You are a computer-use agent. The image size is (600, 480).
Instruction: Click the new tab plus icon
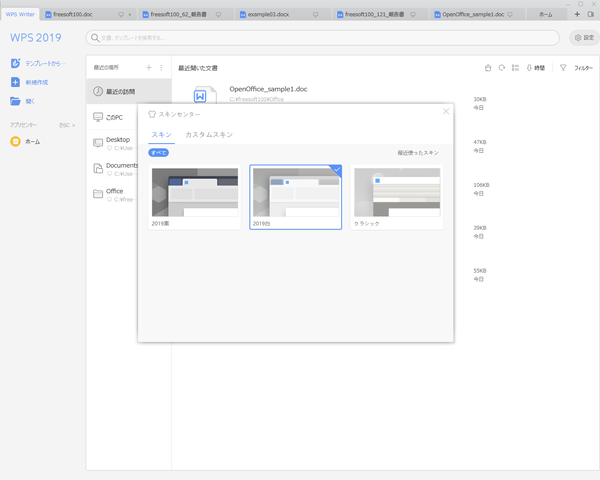tap(577, 14)
